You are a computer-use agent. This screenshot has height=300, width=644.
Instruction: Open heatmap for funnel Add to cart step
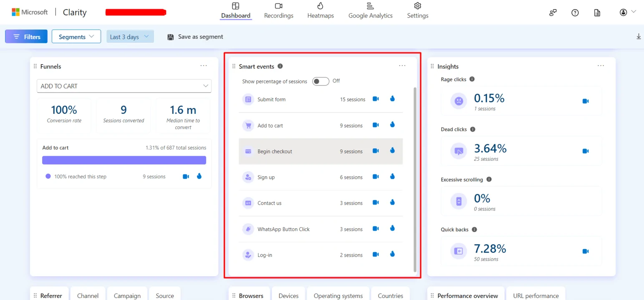(199, 176)
